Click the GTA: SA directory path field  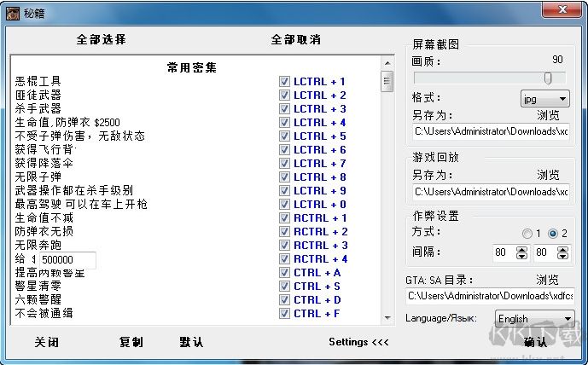tap(490, 296)
